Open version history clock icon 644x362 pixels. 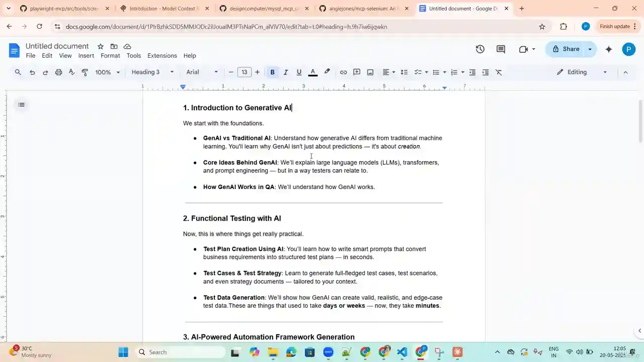tap(480, 49)
